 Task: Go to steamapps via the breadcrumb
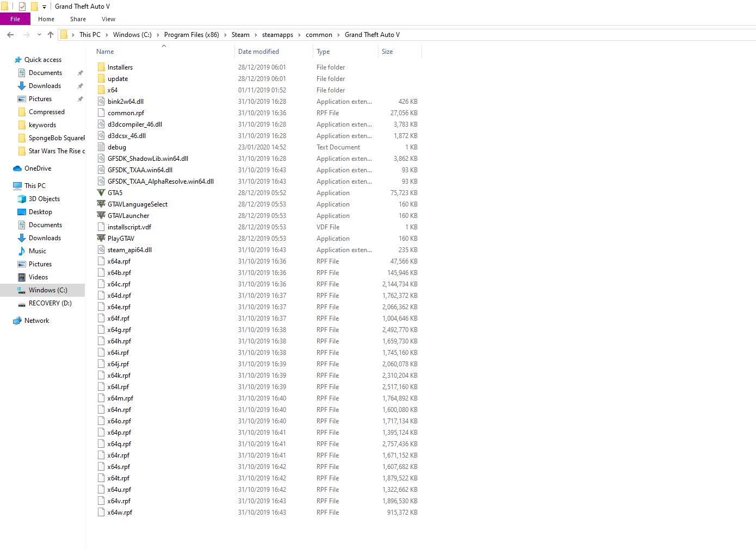pyautogui.click(x=277, y=34)
